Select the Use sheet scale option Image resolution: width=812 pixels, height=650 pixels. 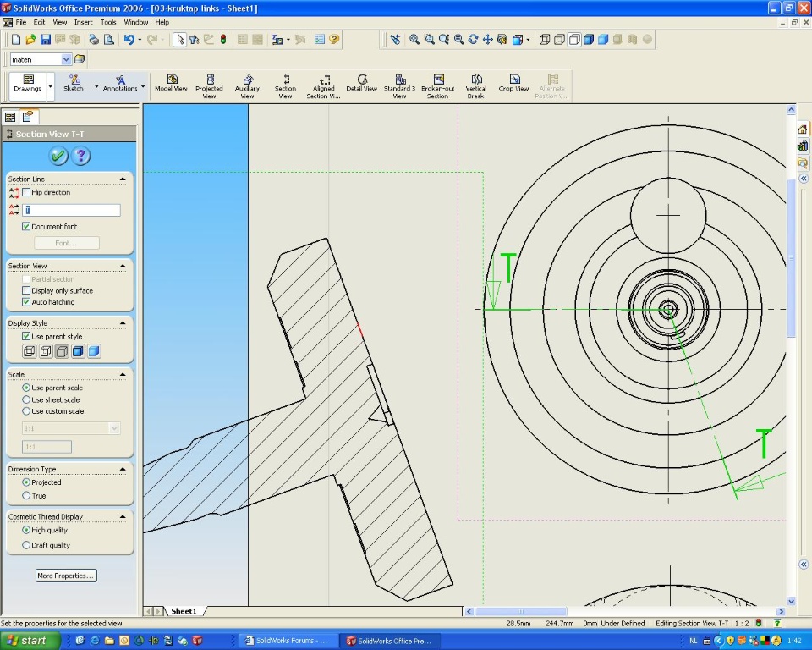coord(26,399)
